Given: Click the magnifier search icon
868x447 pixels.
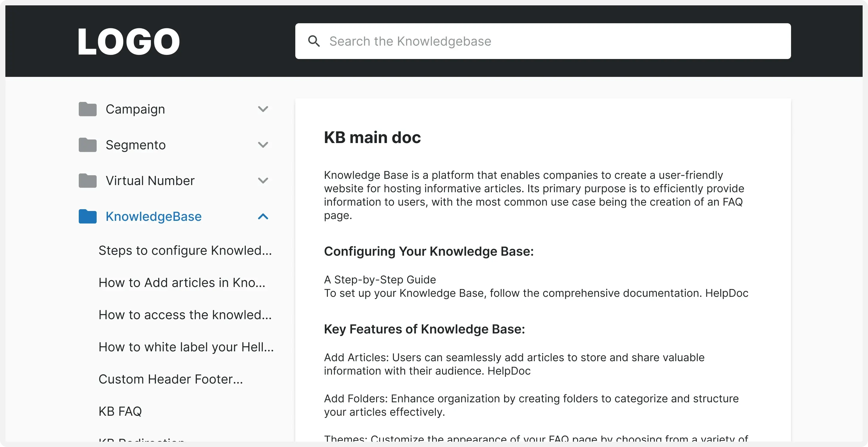Looking at the screenshot, I should pos(314,41).
